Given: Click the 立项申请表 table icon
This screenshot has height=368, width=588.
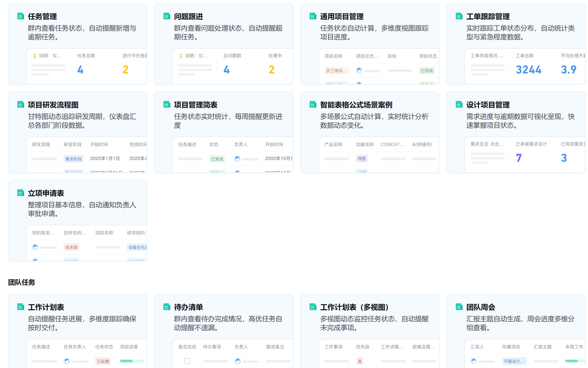Looking at the screenshot, I should [21, 193].
